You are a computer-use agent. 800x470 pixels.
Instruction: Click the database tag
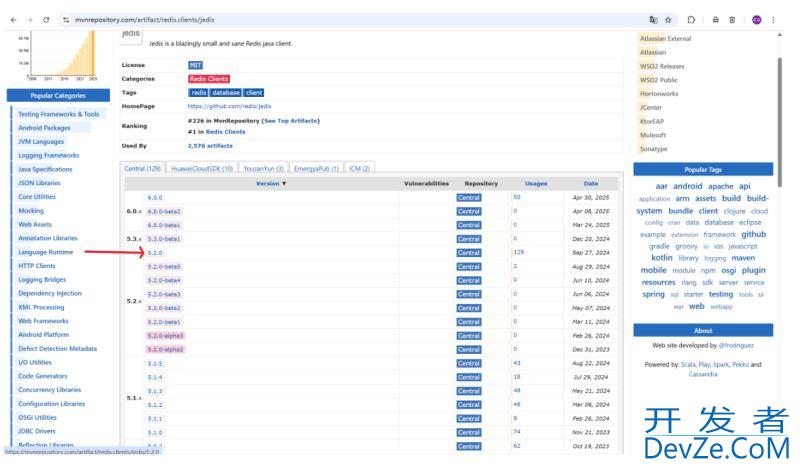tap(226, 93)
